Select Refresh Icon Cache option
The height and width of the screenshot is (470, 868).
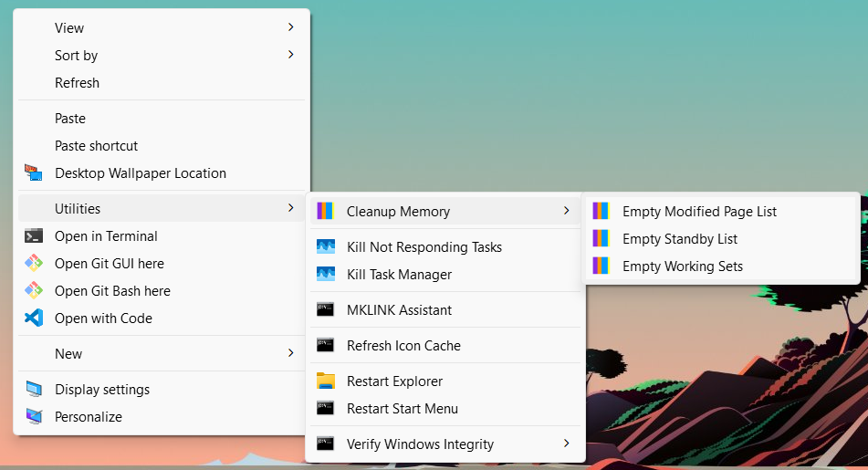point(403,346)
